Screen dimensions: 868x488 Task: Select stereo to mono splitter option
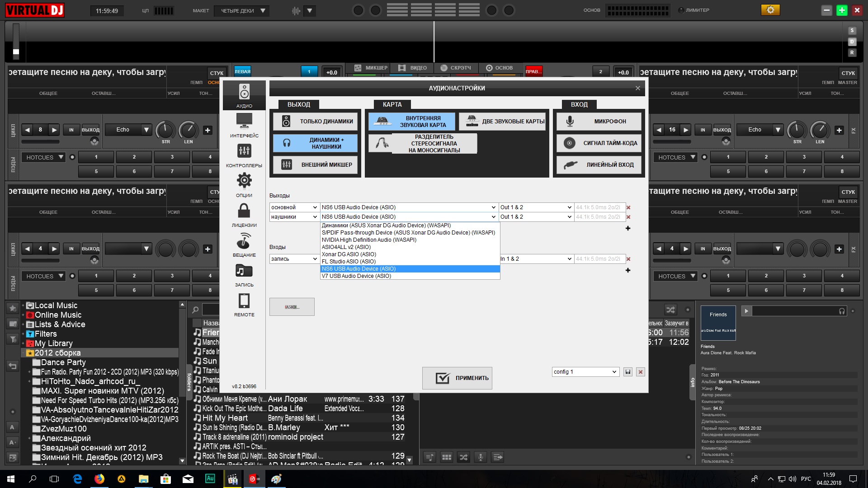point(423,144)
